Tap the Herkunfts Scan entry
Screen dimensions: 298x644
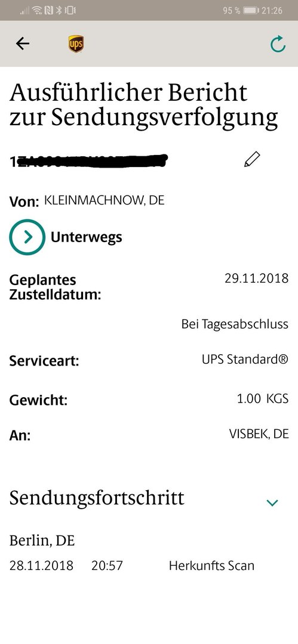click(x=211, y=565)
